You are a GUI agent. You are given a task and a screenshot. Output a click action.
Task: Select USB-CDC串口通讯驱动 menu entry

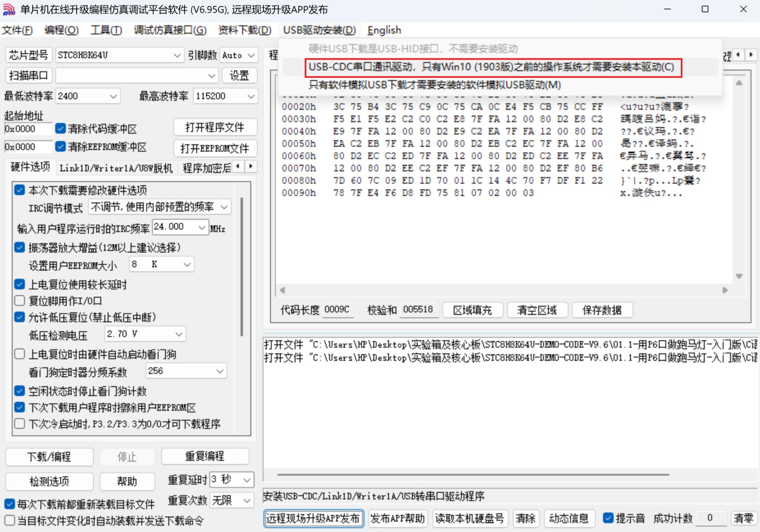click(491, 67)
